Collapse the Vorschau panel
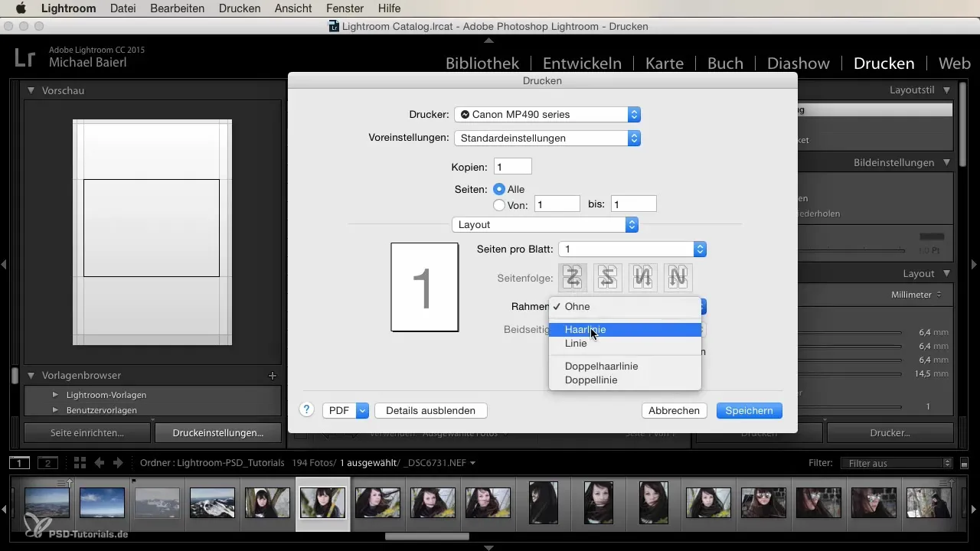The width and height of the screenshot is (980, 551). [31, 90]
